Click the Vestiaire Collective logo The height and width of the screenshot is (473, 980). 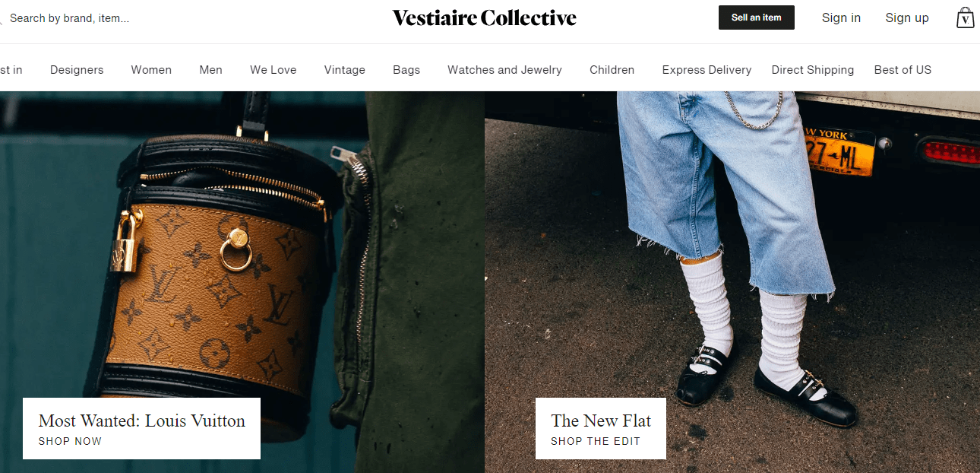click(484, 17)
